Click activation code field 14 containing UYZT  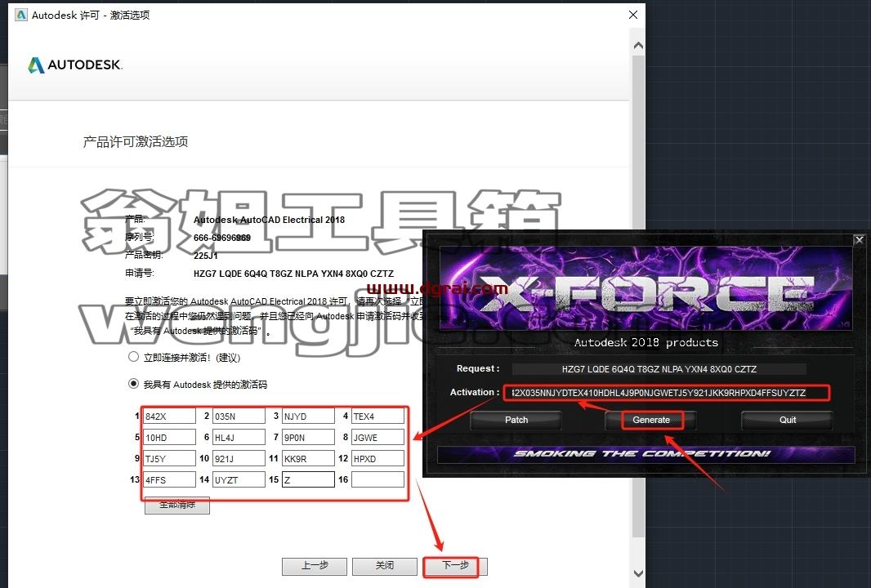pyautogui.click(x=239, y=479)
